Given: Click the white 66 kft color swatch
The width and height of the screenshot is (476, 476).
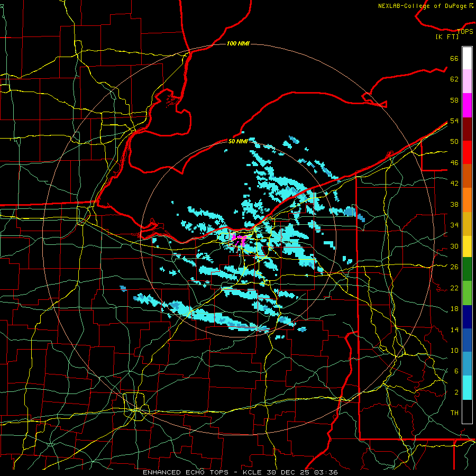Looking at the screenshot, I should point(467,58).
